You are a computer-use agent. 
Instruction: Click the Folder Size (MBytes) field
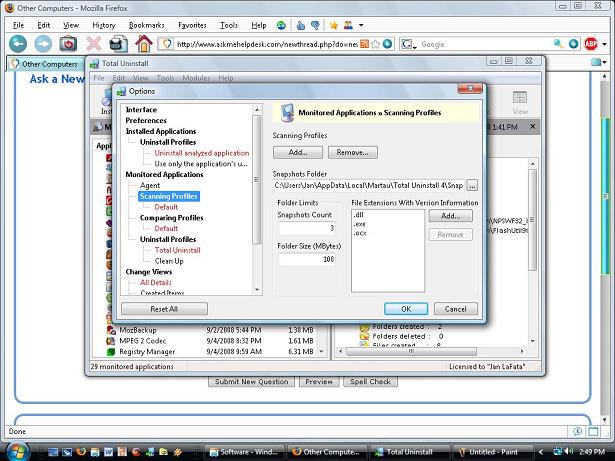[x=307, y=259]
